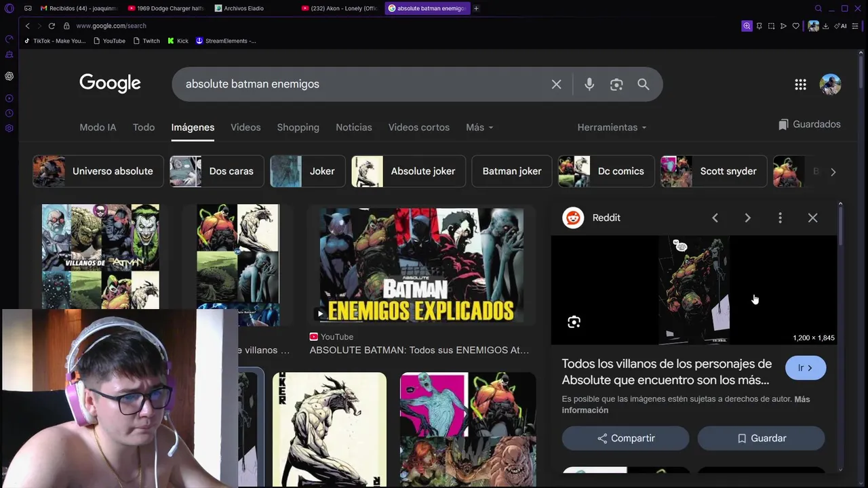Image resolution: width=868 pixels, height=488 pixels.
Task: Open the sidebar ChatGPT icon
Action: [x=9, y=76]
